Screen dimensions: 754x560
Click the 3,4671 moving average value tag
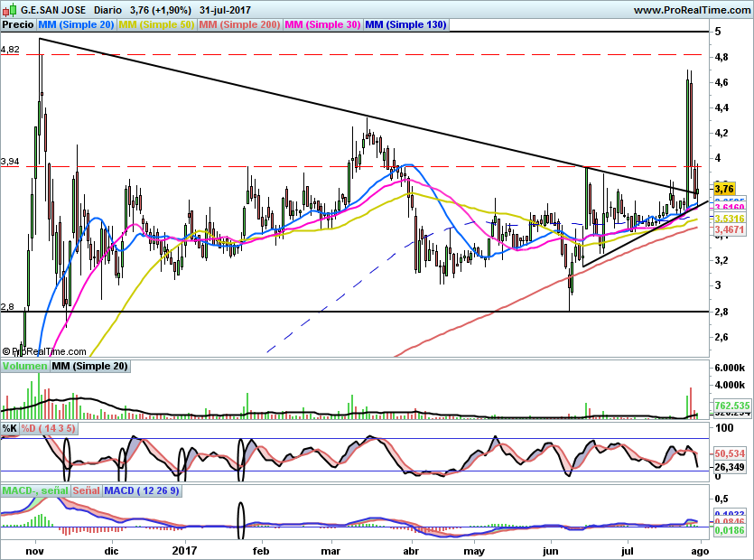[x=730, y=229]
